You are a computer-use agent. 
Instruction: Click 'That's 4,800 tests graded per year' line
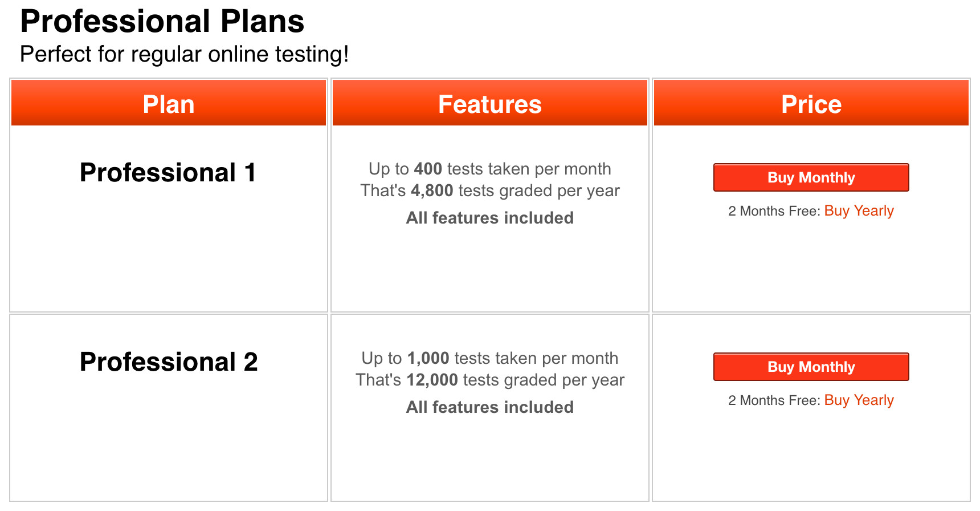click(489, 190)
